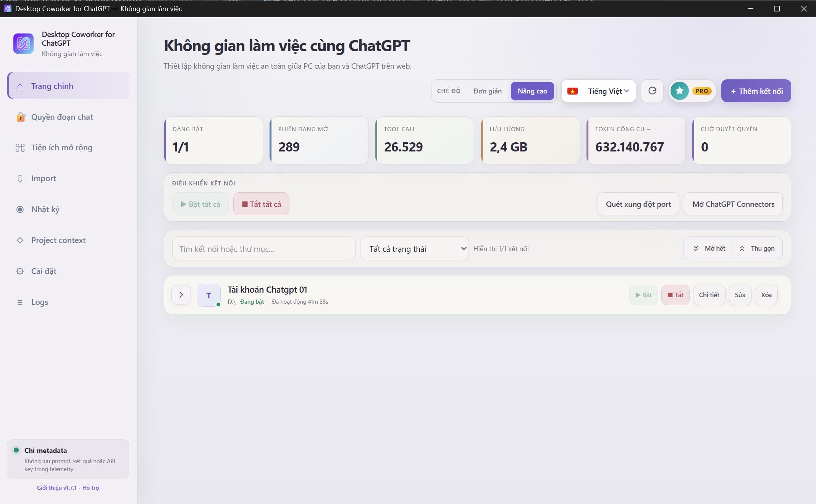Click the gear icon beside Cài đặt

click(20, 271)
